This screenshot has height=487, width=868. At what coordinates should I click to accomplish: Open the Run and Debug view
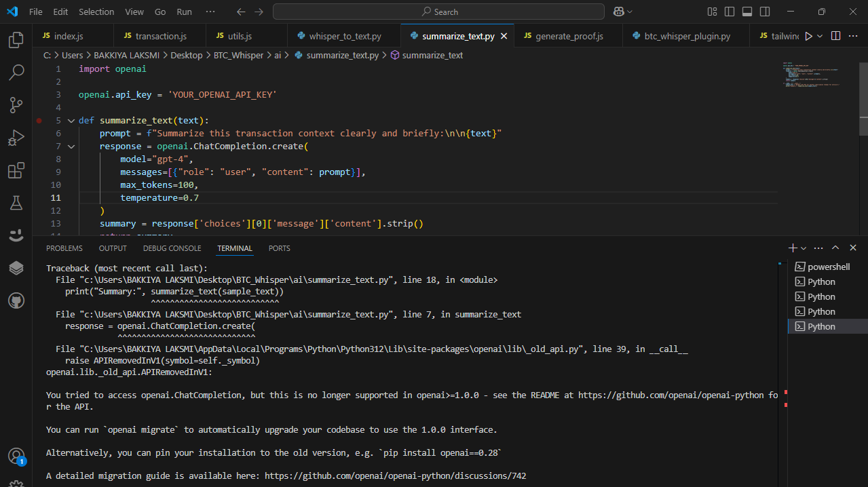click(16, 138)
